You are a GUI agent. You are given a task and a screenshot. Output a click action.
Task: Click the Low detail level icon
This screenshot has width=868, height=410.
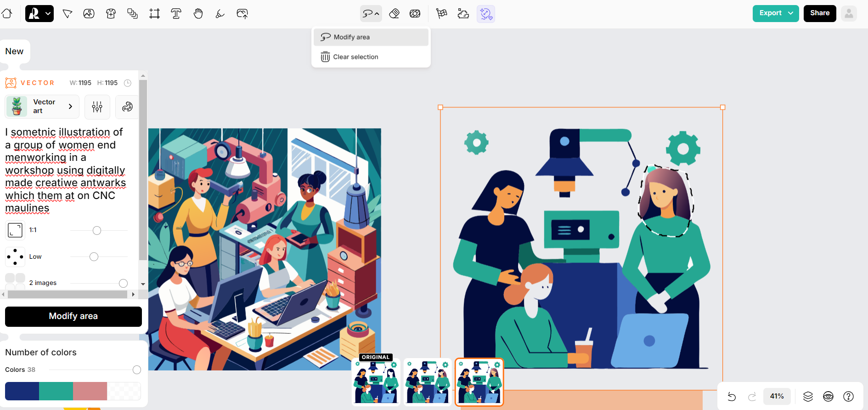15,256
